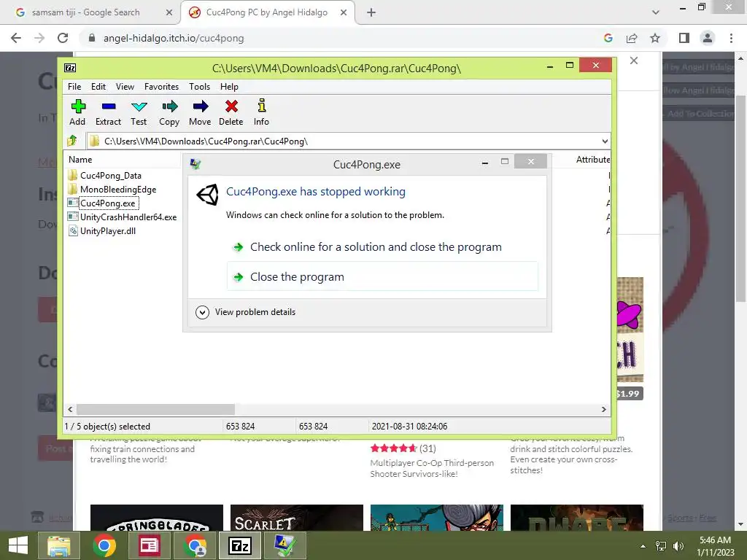
Task: Click the Test archive icon
Action: point(139,112)
